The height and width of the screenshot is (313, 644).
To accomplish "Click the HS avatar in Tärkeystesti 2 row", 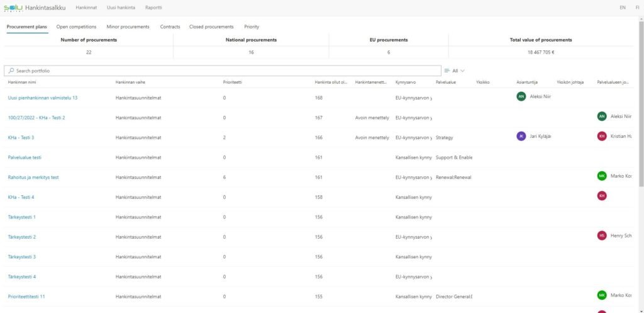I will 602,236.
